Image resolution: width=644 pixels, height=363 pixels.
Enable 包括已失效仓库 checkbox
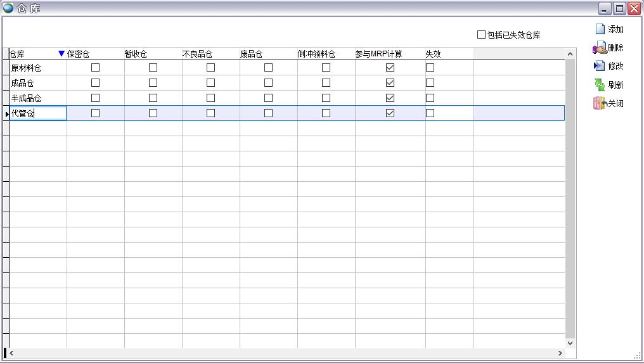[481, 35]
